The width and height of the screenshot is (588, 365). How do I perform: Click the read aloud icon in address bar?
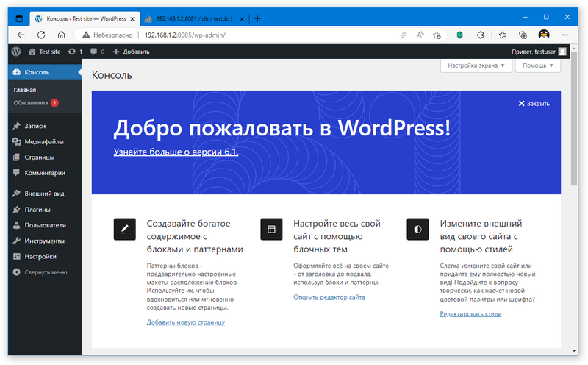pos(420,35)
